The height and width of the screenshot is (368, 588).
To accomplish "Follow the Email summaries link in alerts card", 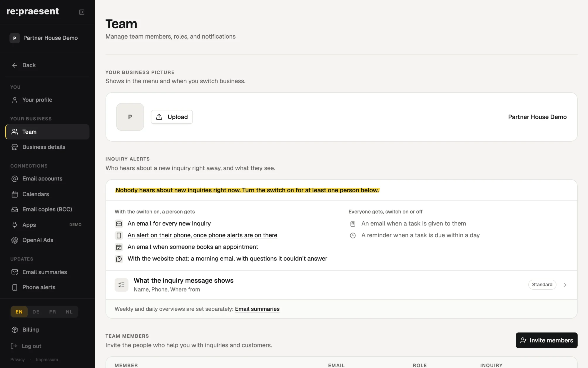I will (x=257, y=309).
